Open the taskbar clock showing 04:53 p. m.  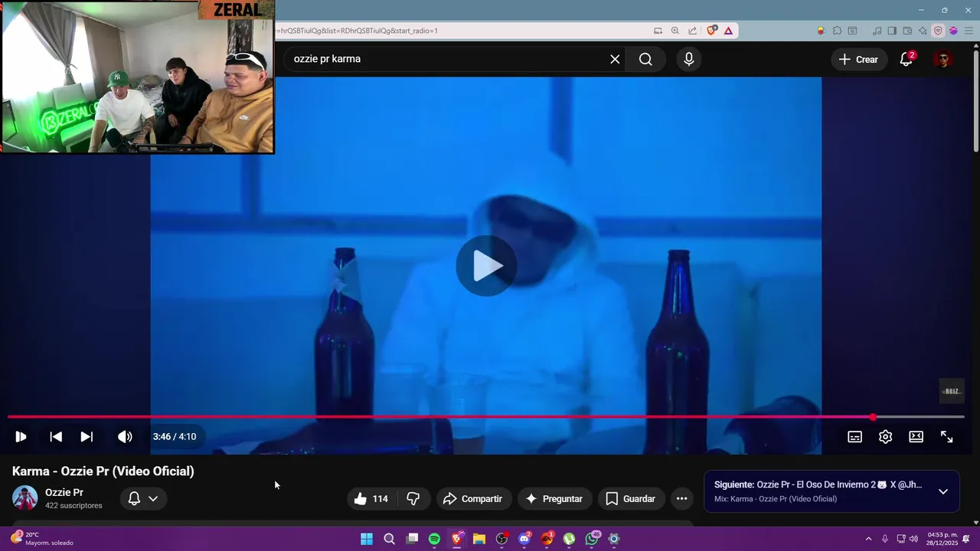[942, 539]
